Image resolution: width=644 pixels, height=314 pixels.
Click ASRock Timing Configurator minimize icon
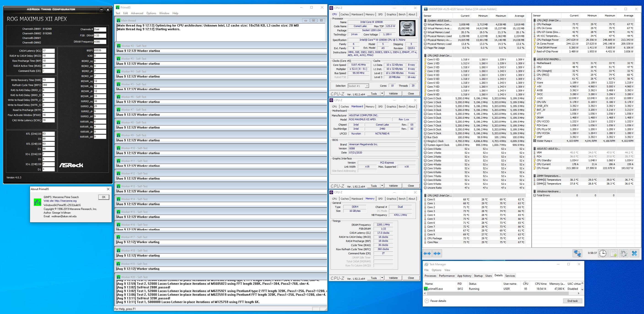pyautogui.click(x=101, y=10)
